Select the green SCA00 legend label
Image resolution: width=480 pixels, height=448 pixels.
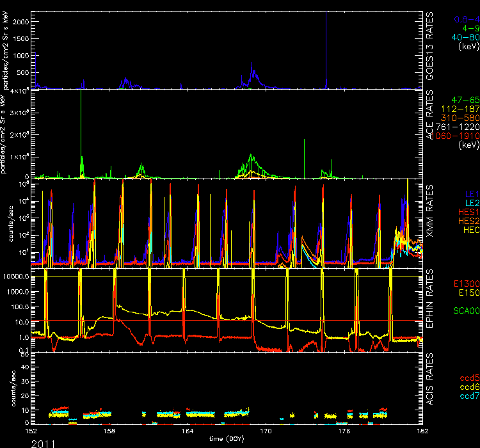(463, 310)
